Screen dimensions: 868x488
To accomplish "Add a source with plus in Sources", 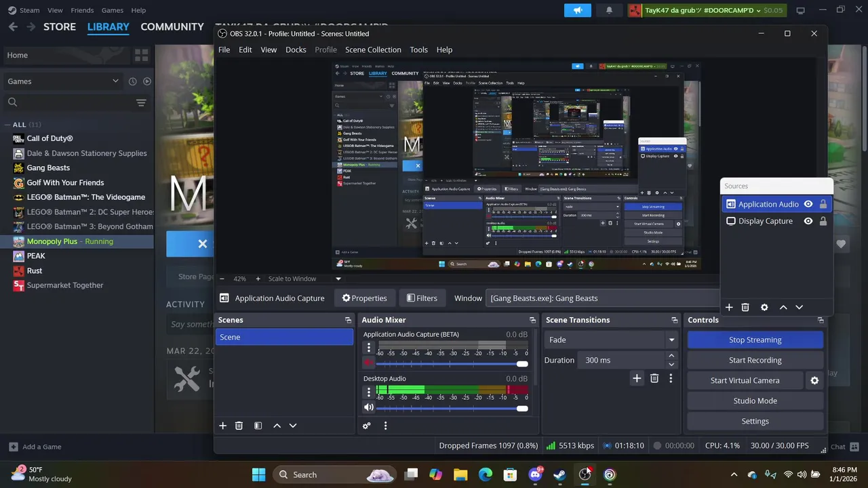I will coord(729,307).
